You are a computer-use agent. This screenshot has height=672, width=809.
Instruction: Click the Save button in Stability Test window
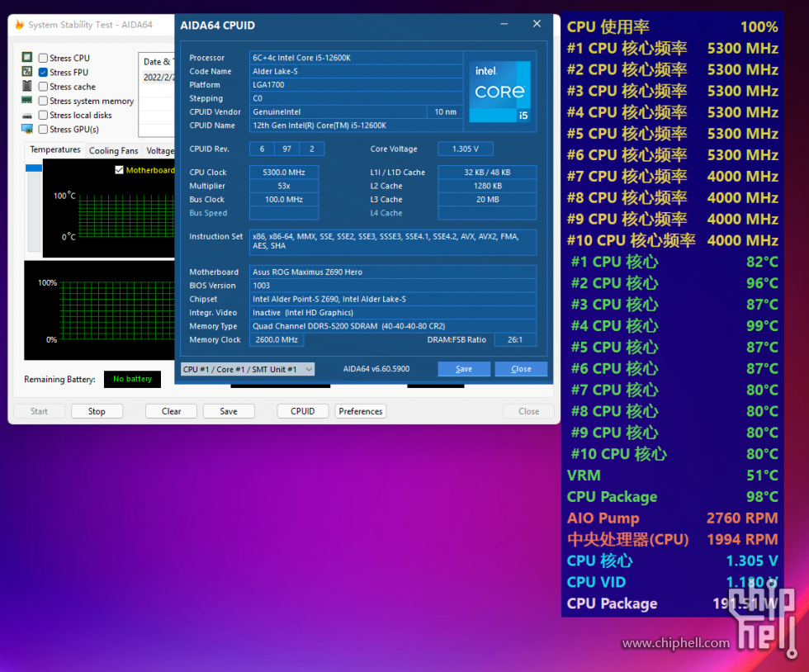click(229, 411)
